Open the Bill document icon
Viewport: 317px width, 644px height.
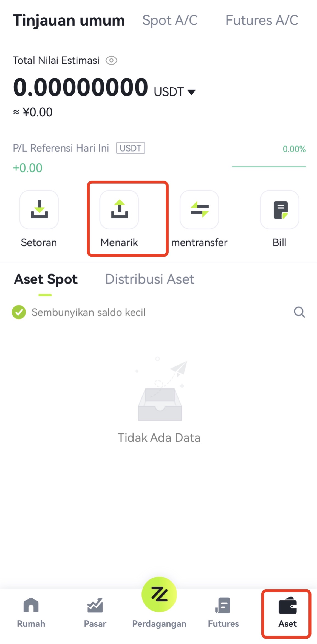(279, 210)
